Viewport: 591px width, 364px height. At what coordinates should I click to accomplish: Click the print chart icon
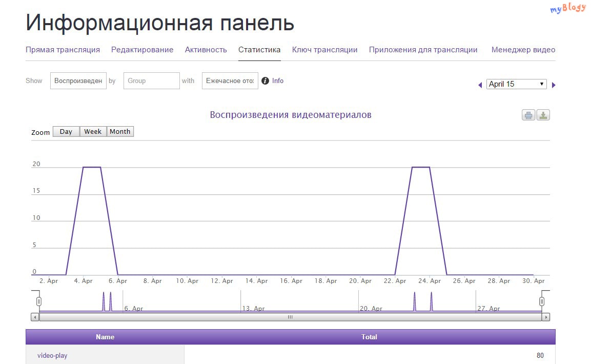pos(528,115)
